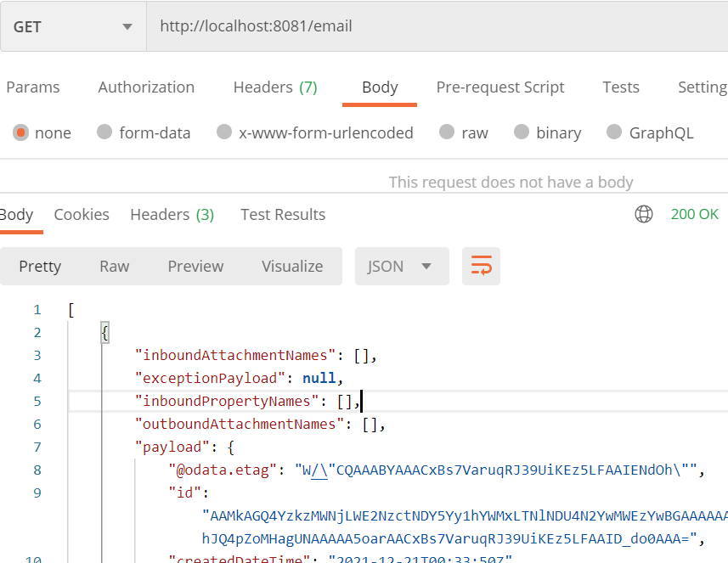Open the JSON format dropdown

[x=398, y=267]
